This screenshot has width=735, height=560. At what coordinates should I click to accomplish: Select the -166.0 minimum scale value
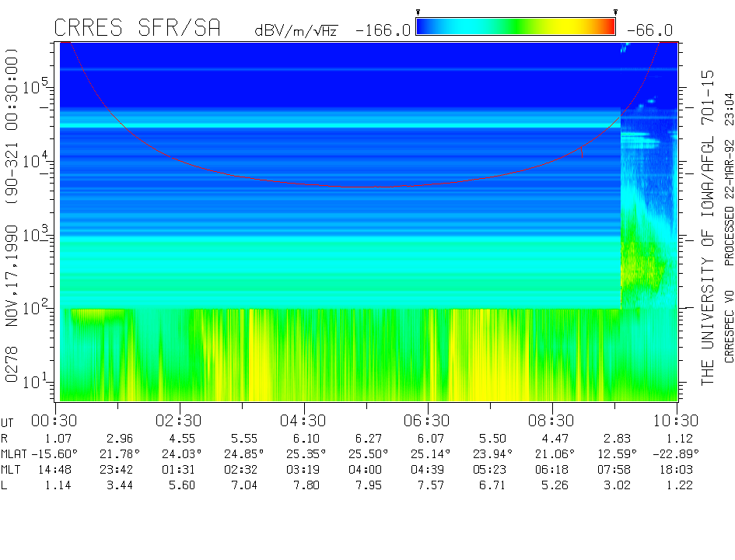click(383, 30)
